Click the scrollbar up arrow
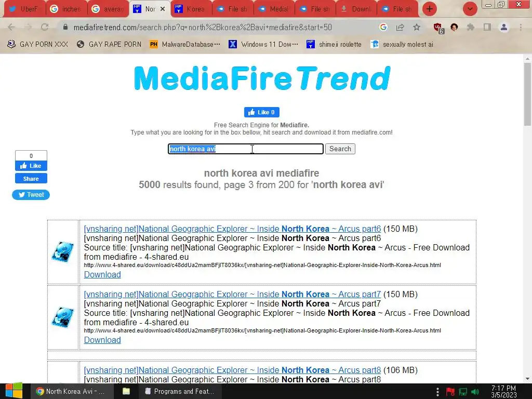Image resolution: width=532 pixels, height=399 pixels. 528,58
